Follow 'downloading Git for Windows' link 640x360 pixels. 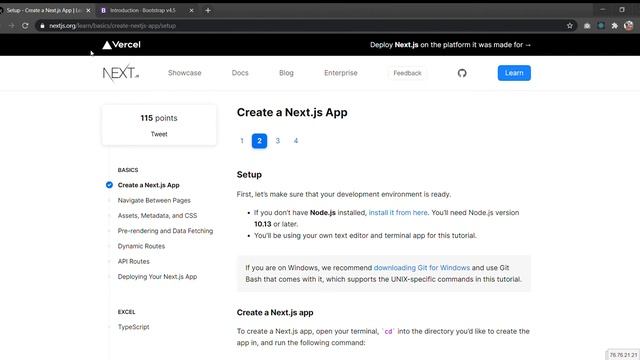click(422, 268)
